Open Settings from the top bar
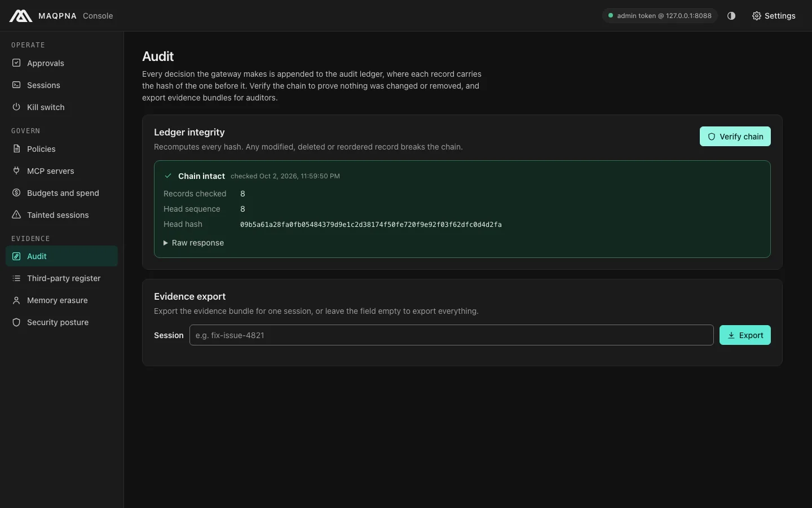 [x=774, y=16]
